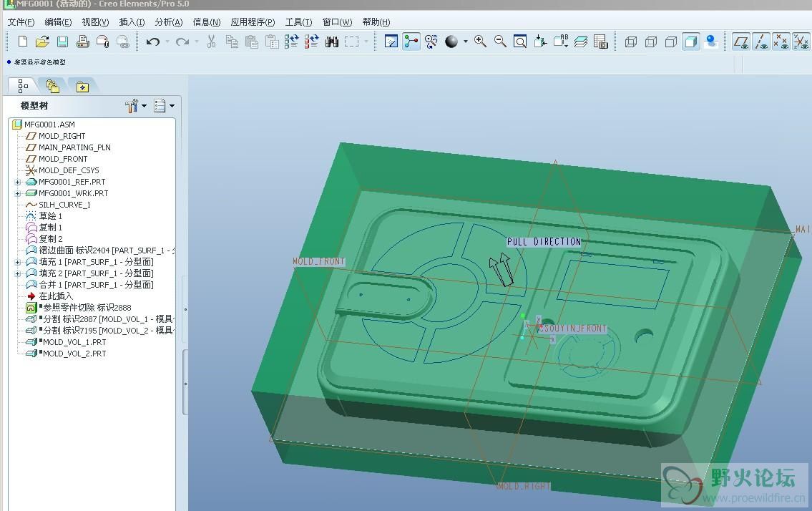The width and height of the screenshot is (812, 511).
Task: Select the 在此插入 insert marker
Action: coord(56,296)
